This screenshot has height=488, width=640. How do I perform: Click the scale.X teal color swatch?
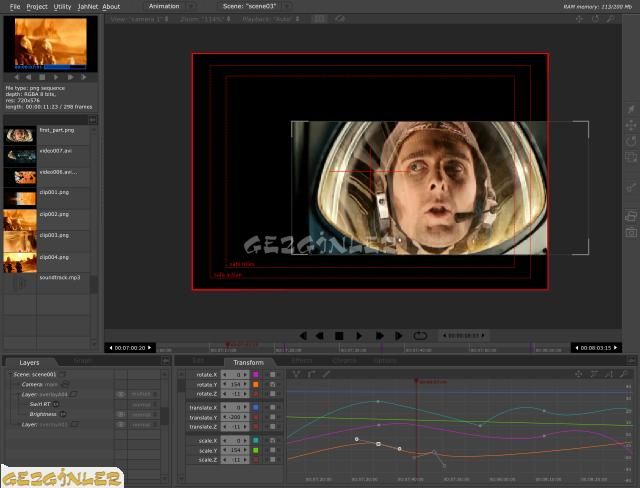[x=256, y=441]
